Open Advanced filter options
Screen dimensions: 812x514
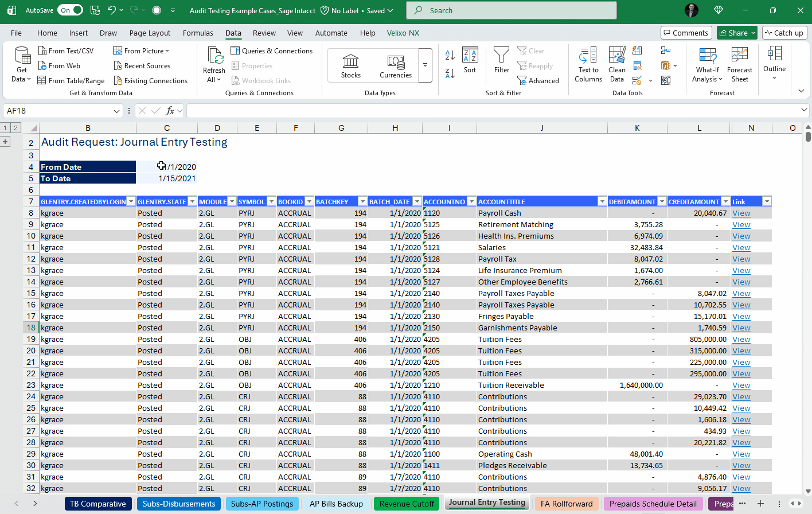point(538,80)
